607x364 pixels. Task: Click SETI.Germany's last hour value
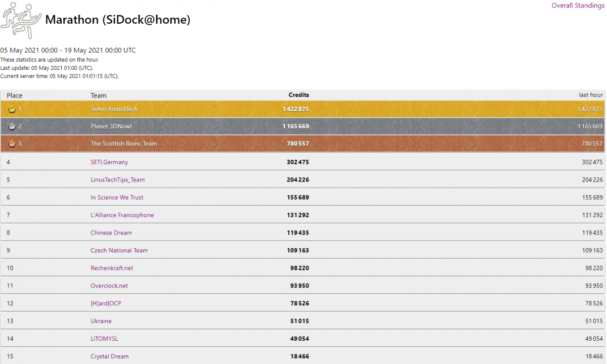pos(592,162)
